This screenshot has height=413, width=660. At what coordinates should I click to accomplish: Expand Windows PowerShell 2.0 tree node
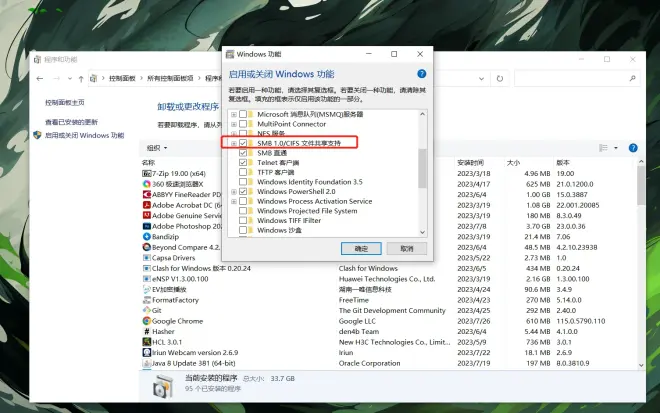(234, 191)
